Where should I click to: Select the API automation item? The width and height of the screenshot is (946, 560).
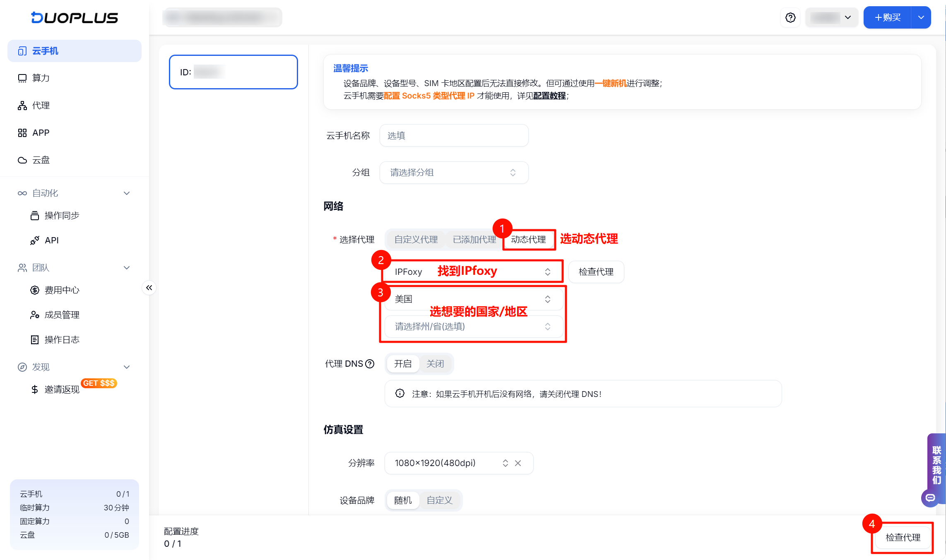coord(52,240)
